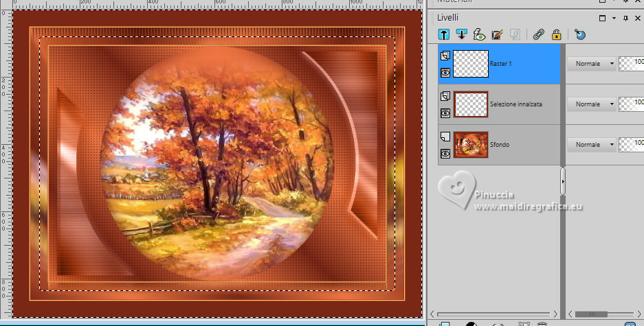Viewport: 644px width, 326px height.
Task: Click the link layers chain icon
Action: click(x=538, y=34)
